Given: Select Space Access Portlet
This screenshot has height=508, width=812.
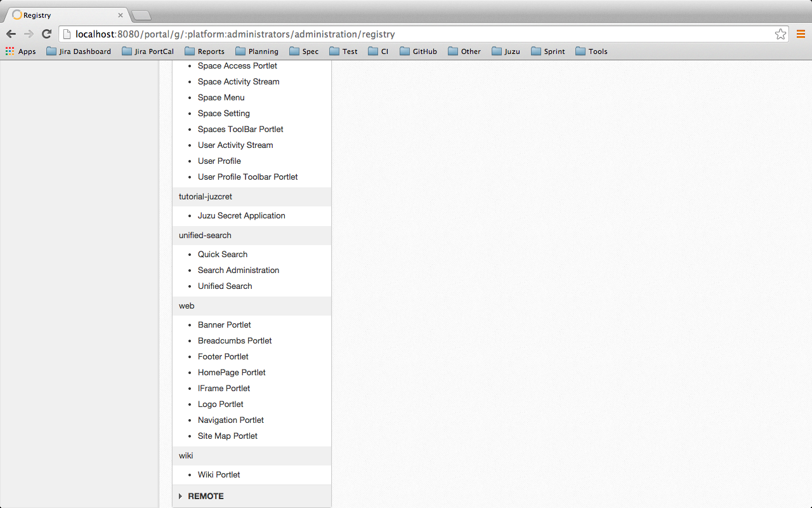Looking at the screenshot, I should click(x=237, y=66).
